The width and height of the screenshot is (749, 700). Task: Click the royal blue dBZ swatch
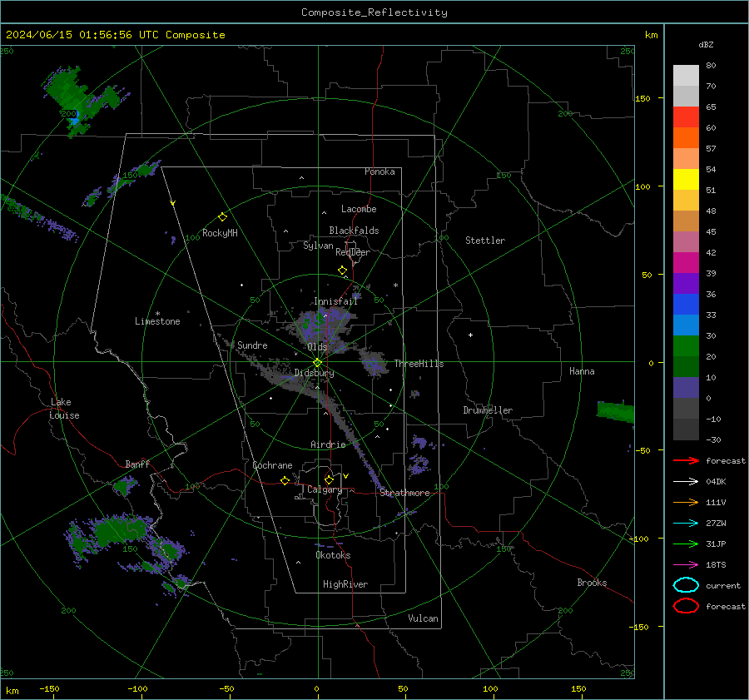tap(686, 304)
